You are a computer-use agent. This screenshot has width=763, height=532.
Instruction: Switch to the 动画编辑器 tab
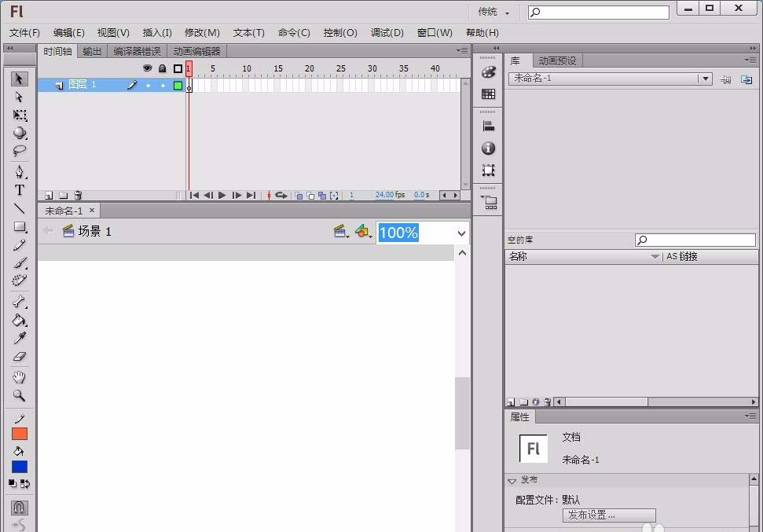point(196,50)
